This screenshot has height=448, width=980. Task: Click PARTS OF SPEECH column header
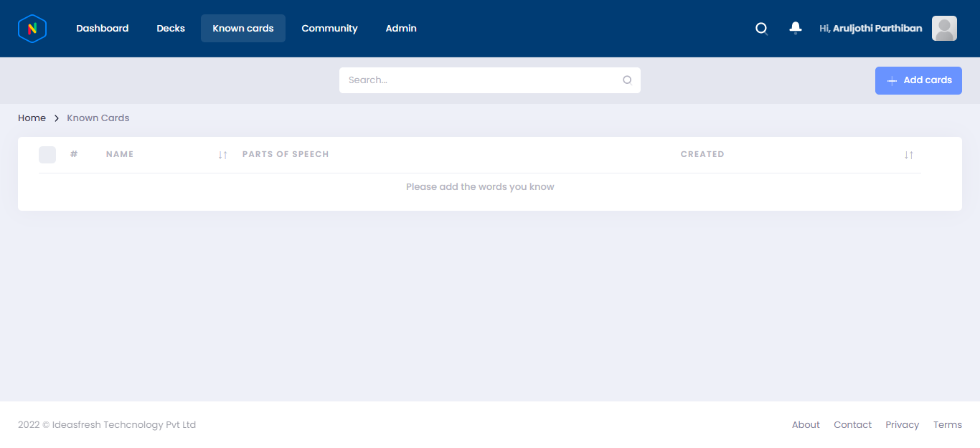(286, 155)
